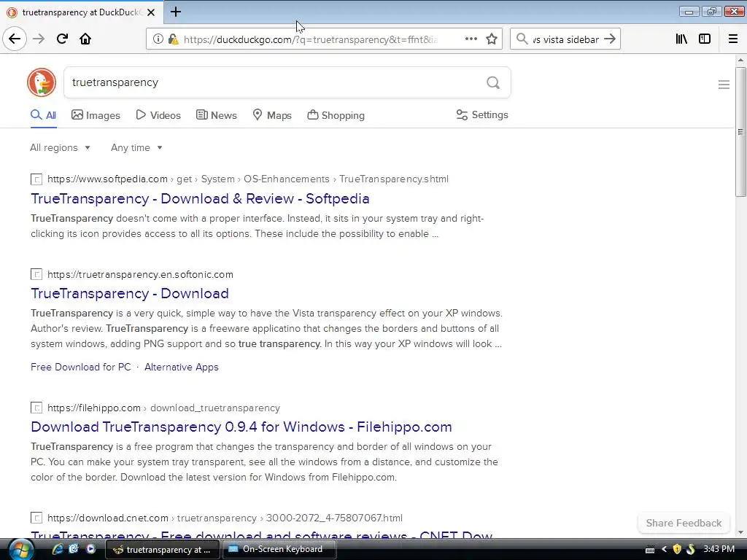This screenshot has height=560, width=747.
Task: Select the All results tab
Action: tap(43, 115)
